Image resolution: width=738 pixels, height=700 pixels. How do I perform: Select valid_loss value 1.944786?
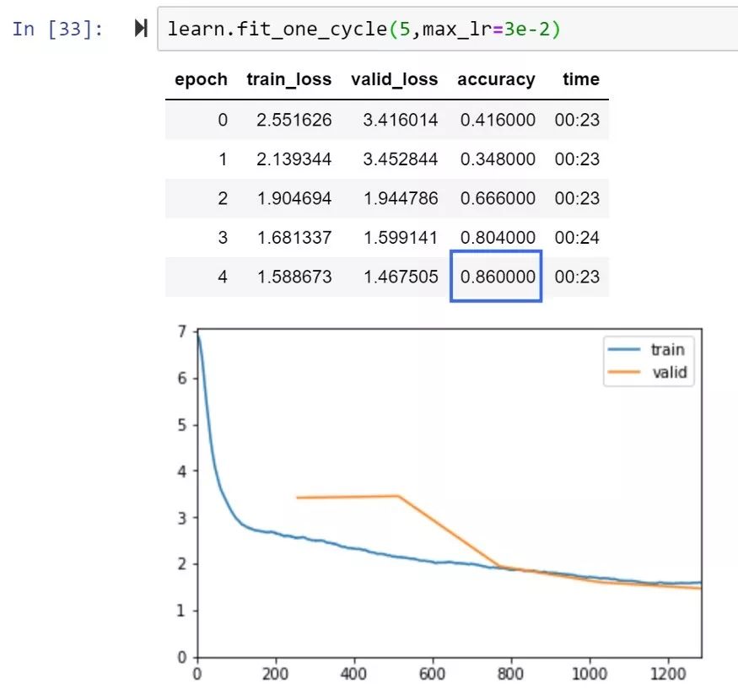click(401, 198)
